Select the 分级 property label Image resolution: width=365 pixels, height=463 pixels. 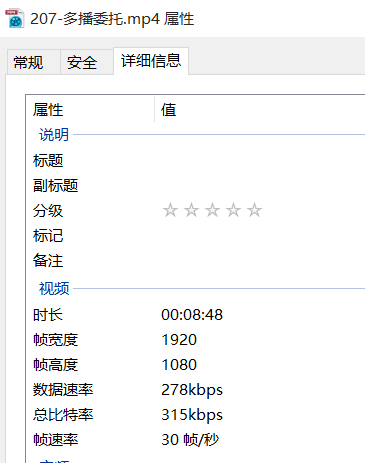(x=48, y=211)
